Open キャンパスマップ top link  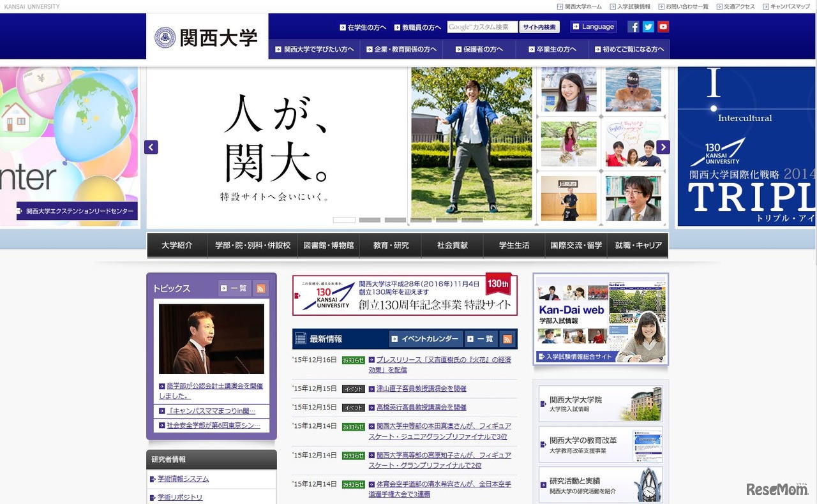pos(786,6)
